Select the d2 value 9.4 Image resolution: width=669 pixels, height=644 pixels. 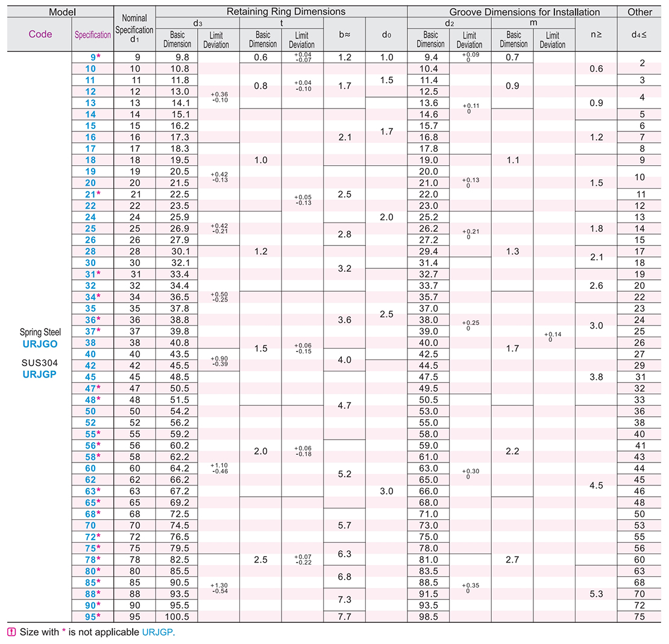point(431,57)
